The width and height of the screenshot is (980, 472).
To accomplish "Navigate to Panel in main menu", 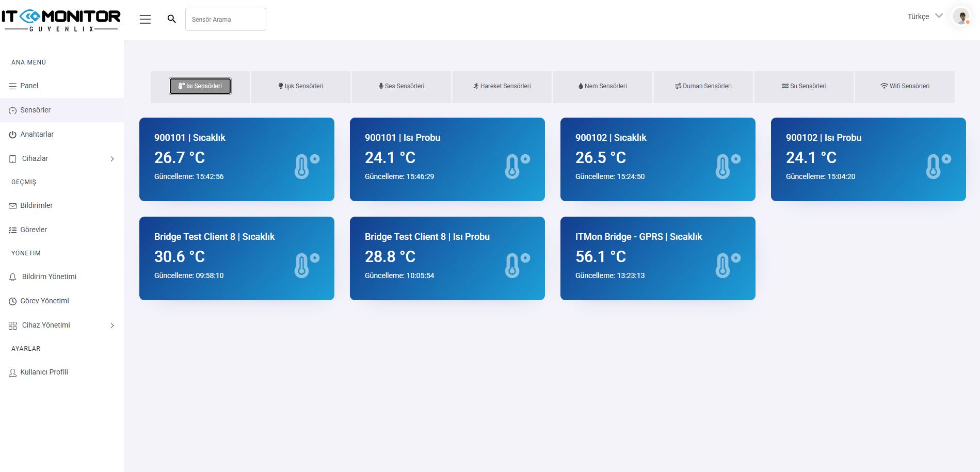I will [x=29, y=86].
